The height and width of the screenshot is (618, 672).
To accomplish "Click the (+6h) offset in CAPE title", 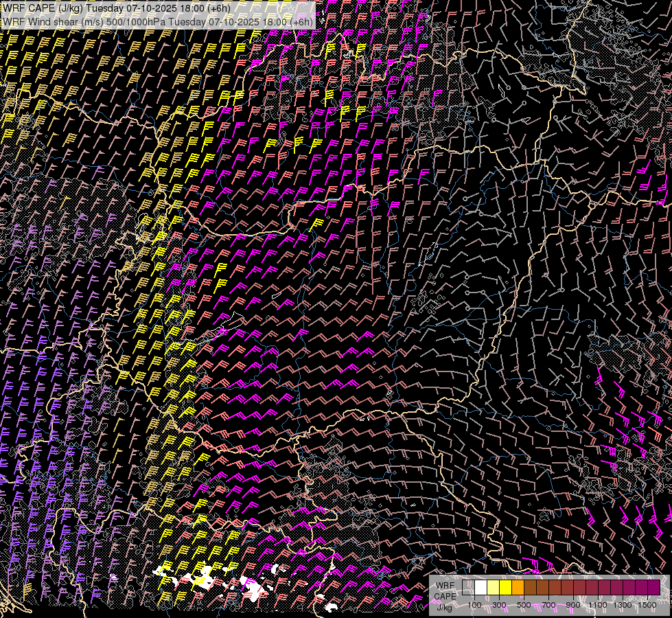I will point(218,8).
